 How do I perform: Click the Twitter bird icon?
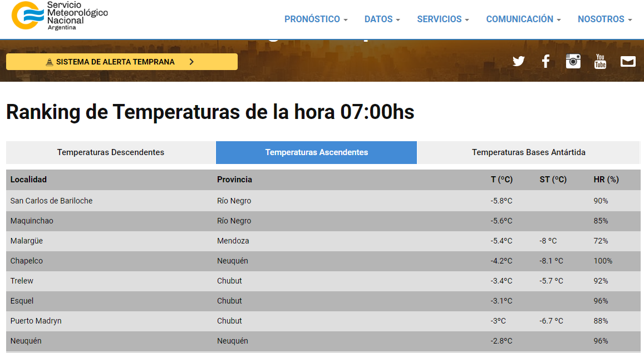point(519,61)
